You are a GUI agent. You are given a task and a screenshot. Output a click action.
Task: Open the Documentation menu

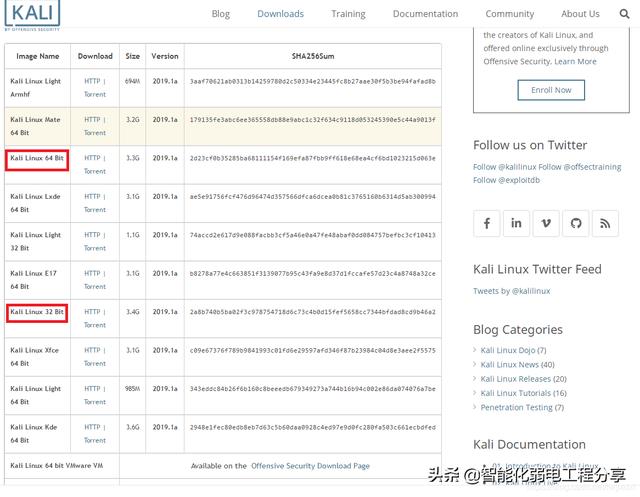pos(425,14)
